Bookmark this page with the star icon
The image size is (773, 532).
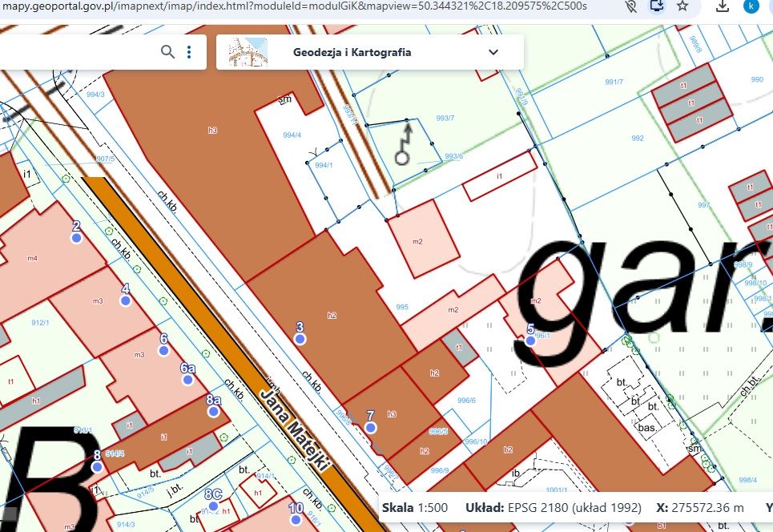(x=682, y=6)
